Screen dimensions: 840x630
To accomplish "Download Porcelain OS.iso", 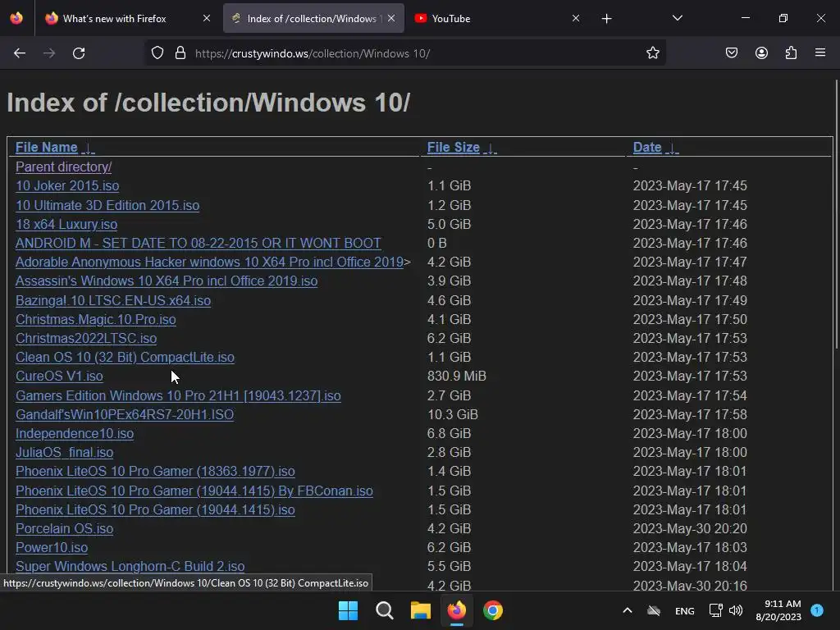I will coord(64,529).
